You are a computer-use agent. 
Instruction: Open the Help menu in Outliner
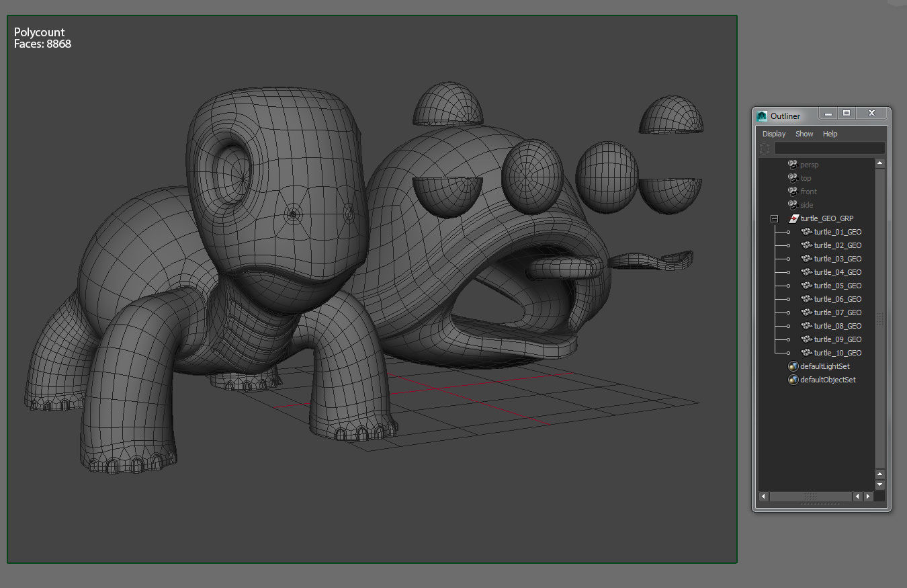tap(830, 134)
